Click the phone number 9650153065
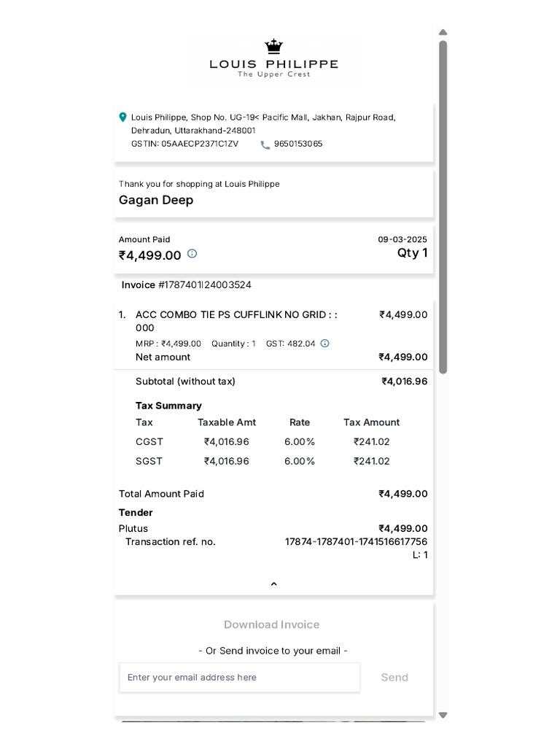This screenshot has width=560, height=747. tap(298, 144)
